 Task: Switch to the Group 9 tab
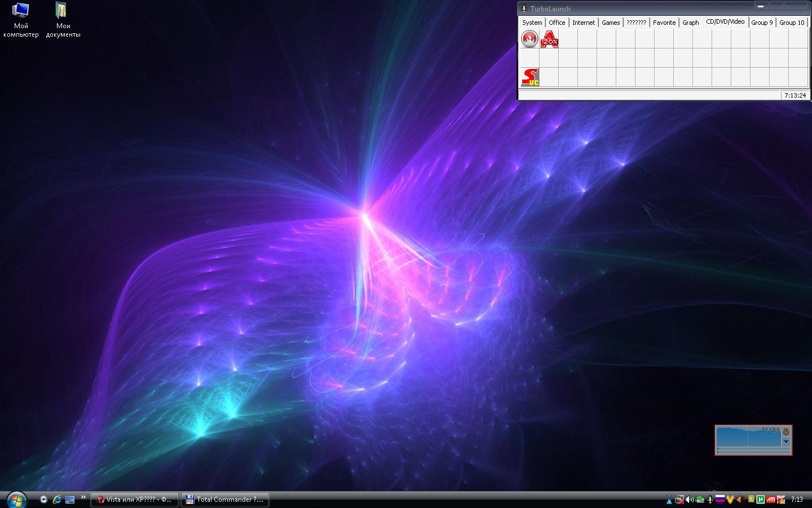tap(762, 23)
